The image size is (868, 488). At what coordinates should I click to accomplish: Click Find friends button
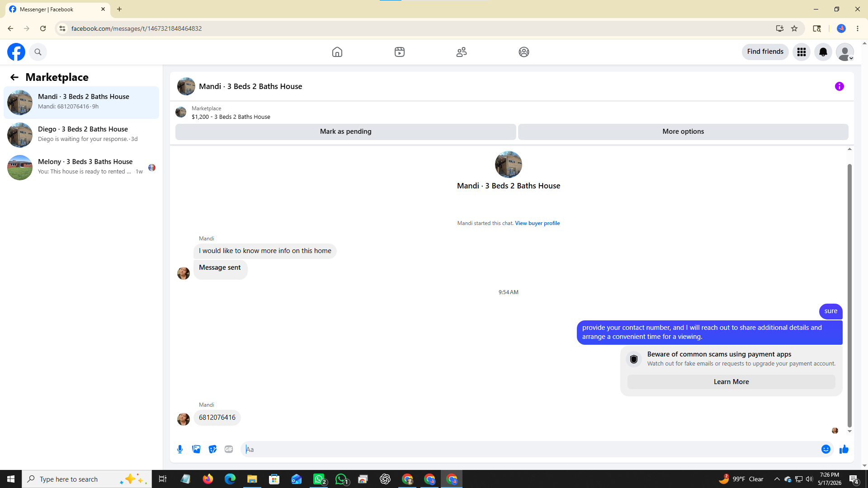[x=765, y=52]
